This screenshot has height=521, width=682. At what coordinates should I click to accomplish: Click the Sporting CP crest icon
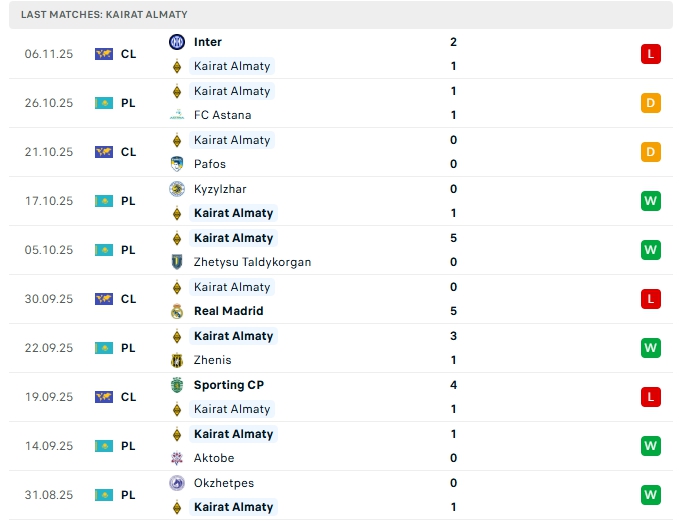[177, 385]
